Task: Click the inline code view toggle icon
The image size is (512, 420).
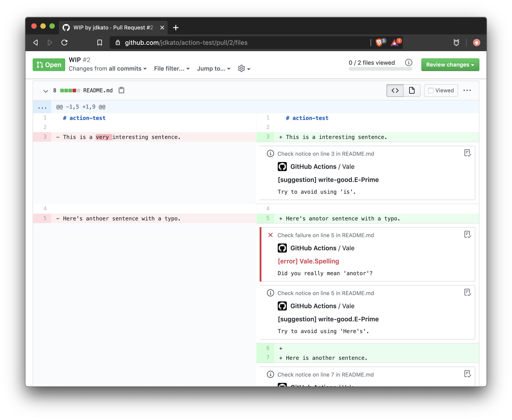Action: click(395, 90)
